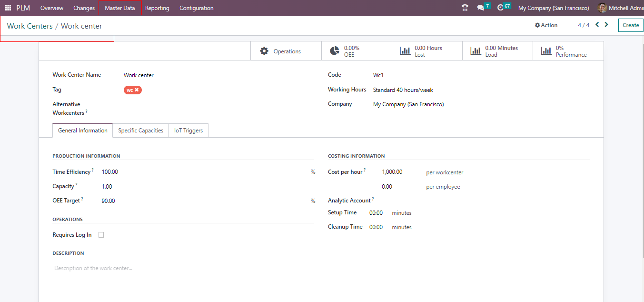The height and width of the screenshot is (302, 644).
Task: Show Cost per hour help question mark
Action: pos(365,170)
